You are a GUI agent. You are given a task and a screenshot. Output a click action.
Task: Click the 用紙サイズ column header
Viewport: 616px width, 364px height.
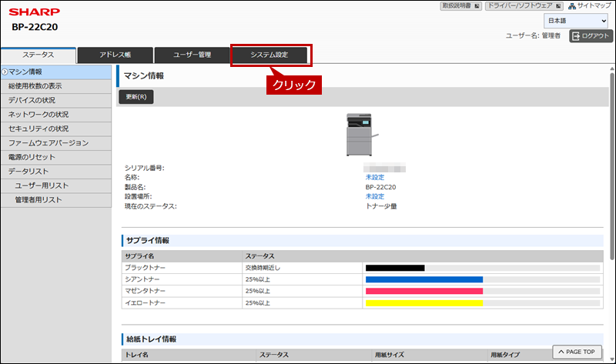point(390,355)
